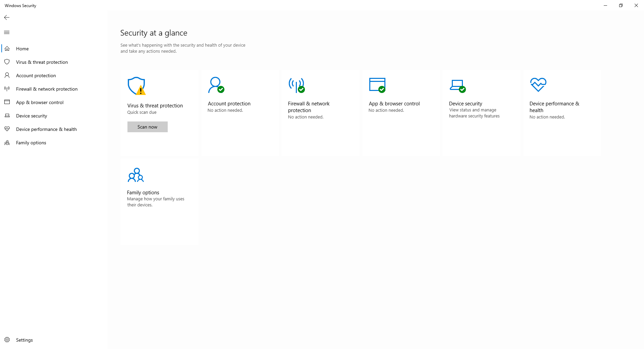The height and width of the screenshot is (349, 644).
Task: Open the Account protection person tile icon
Action: click(x=216, y=85)
